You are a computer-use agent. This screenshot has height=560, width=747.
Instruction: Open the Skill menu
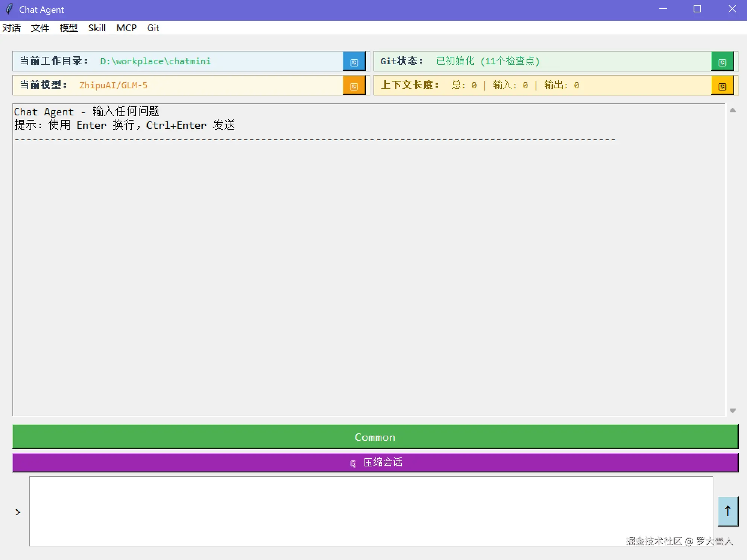(x=97, y=28)
